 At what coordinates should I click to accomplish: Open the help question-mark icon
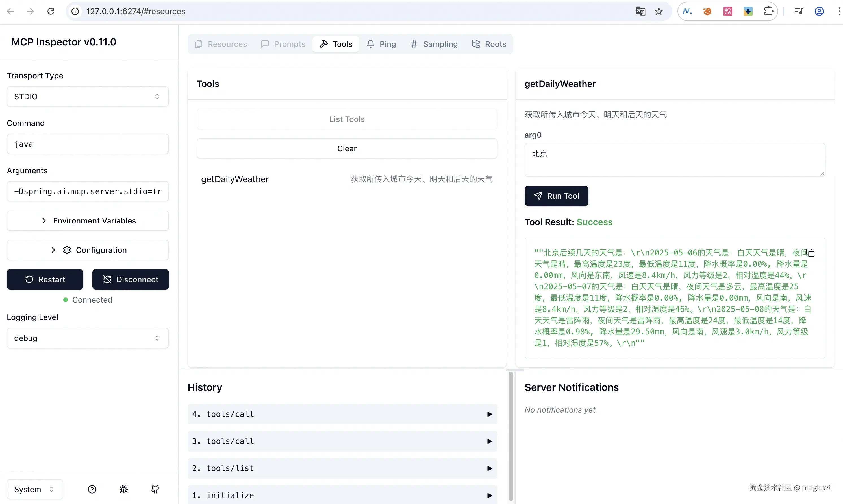[x=92, y=489]
